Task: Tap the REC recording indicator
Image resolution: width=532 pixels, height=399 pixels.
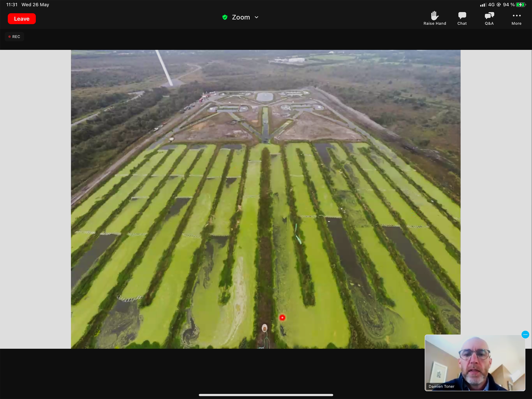Action: pyautogui.click(x=14, y=37)
